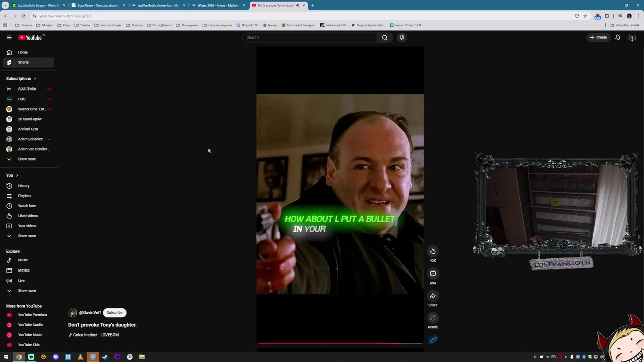The width and height of the screenshot is (644, 362).
Task: Activate voice search microphone
Action: pyautogui.click(x=402, y=37)
